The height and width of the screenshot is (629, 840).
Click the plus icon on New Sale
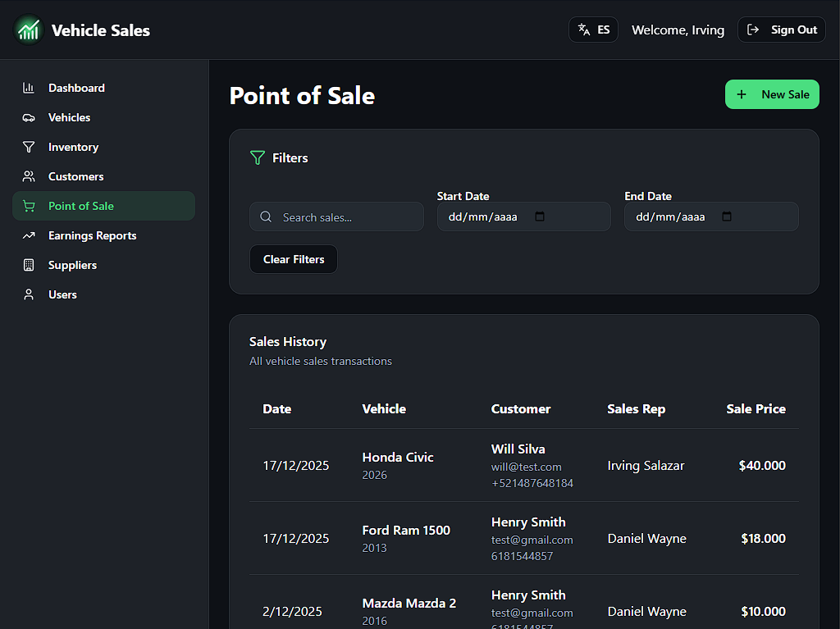tap(742, 94)
